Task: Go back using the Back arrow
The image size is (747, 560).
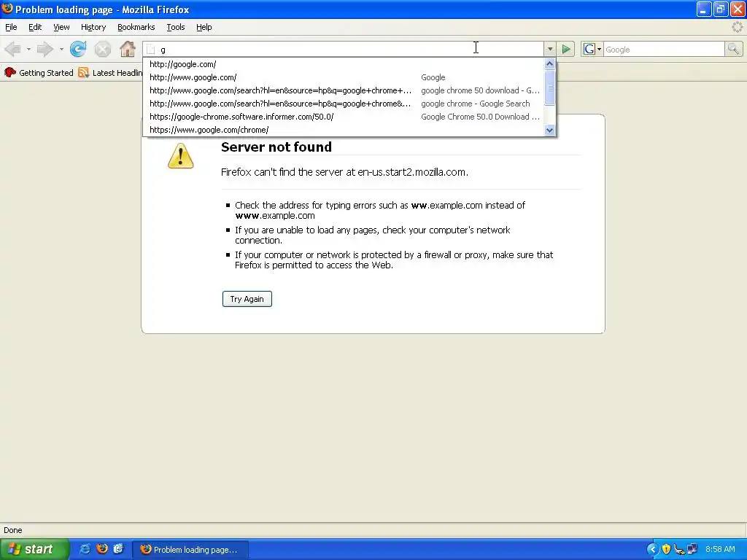Action: click(13, 49)
